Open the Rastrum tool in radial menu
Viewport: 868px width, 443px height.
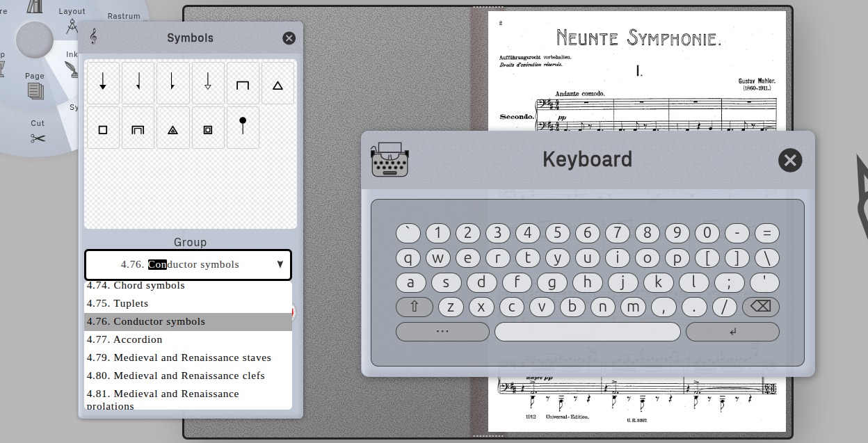point(124,16)
